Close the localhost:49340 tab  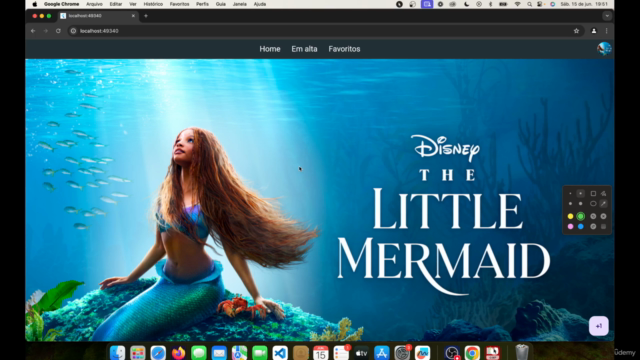click(x=133, y=16)
